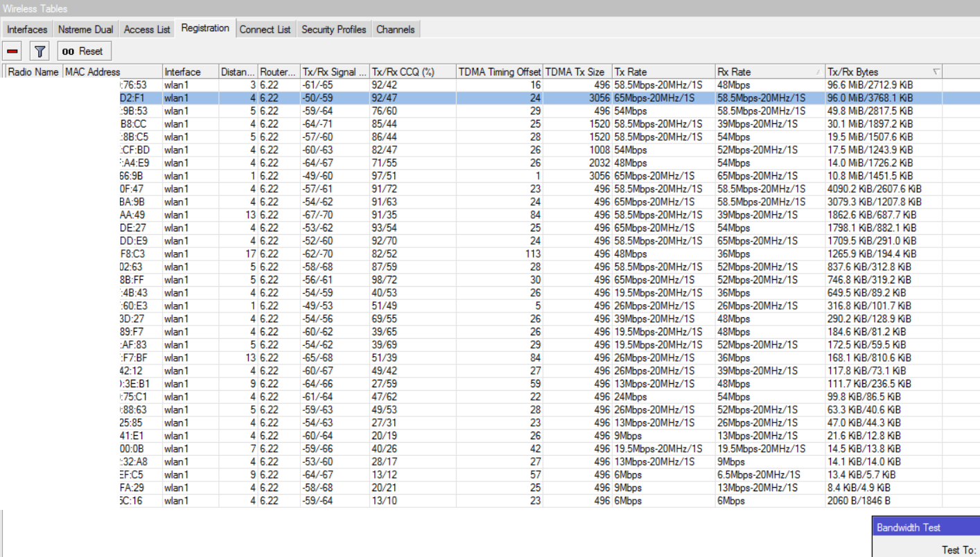Click the Reset counters button
The image size is (980, 557).
84,51
